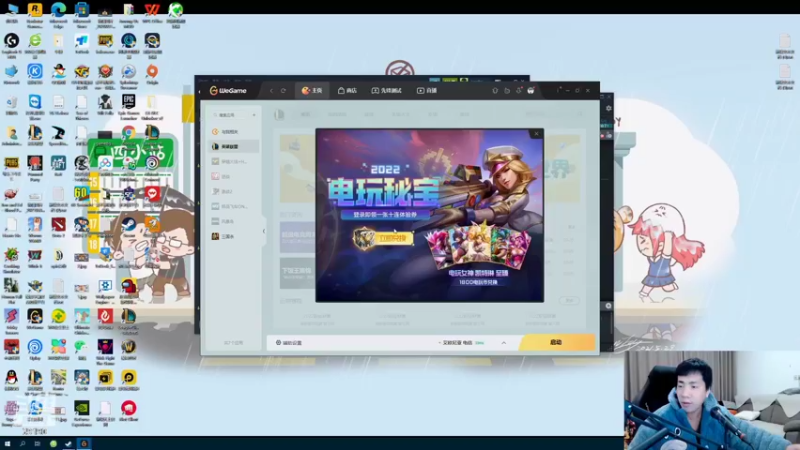Open the WeGame live stream tab
The image size is (800, 450).
(427, 90)
